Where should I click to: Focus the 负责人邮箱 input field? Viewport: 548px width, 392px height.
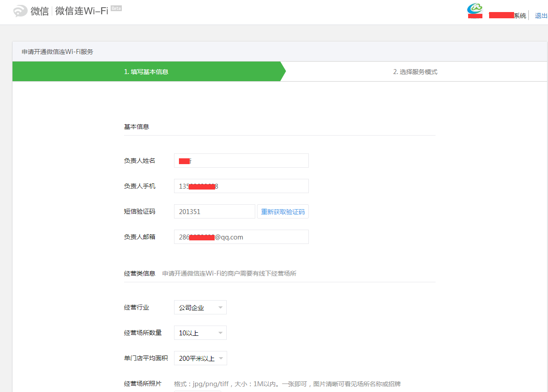241,237
